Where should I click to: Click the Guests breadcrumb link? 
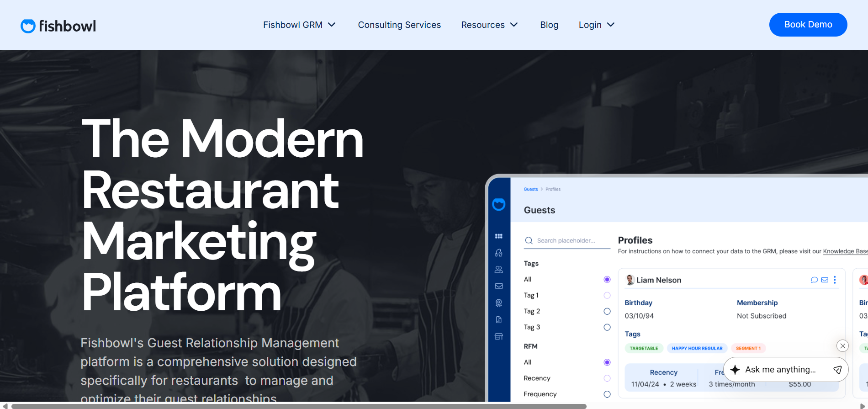(531, 189)
